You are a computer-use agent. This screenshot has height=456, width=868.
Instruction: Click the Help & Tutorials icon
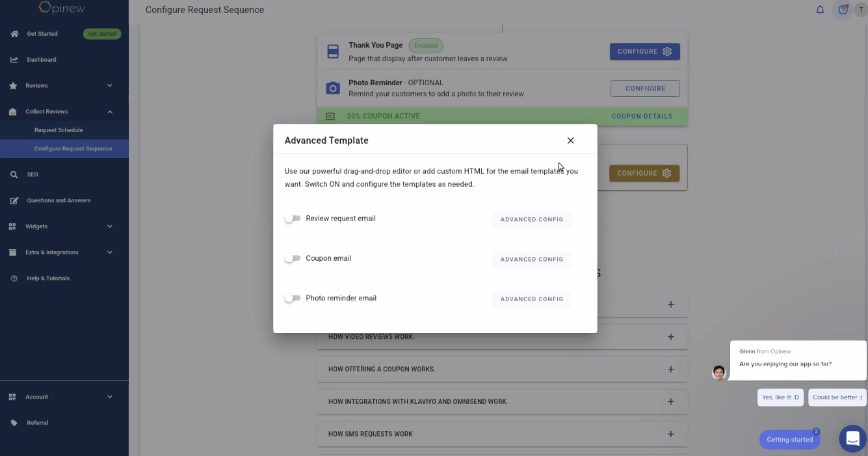click(14, 278)
